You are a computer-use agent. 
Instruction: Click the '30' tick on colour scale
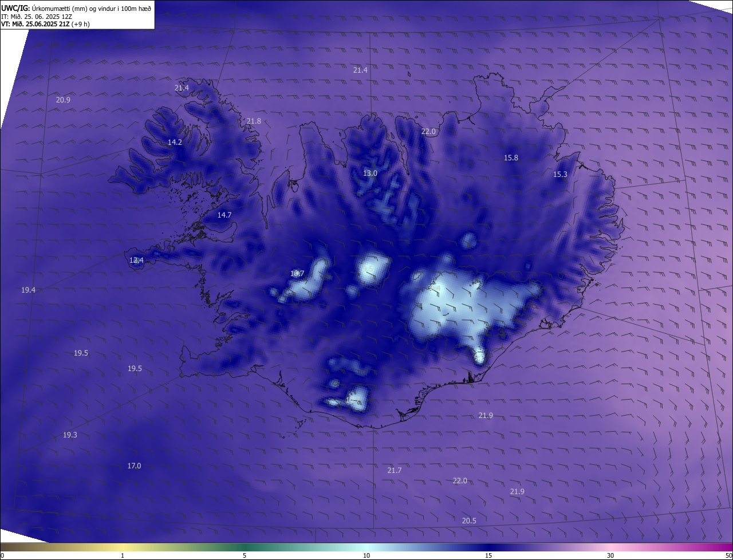(610, 555)
